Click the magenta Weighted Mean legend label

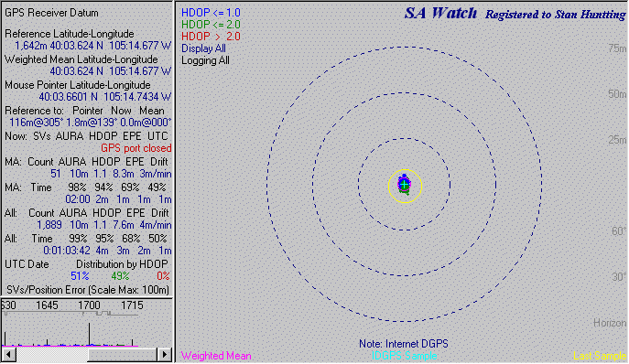[x=216, y=356]
